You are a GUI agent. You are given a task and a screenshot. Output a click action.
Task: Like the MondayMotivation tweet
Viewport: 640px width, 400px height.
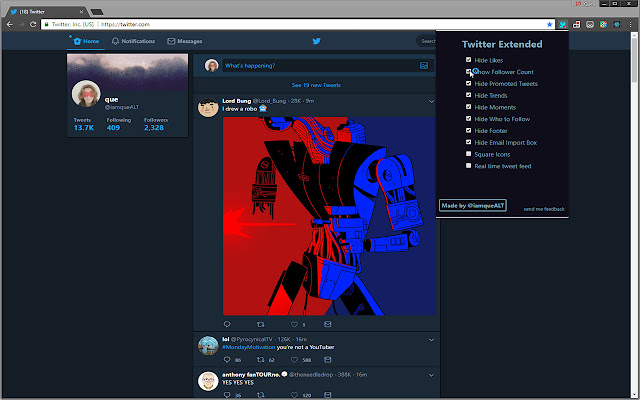(x=294, y=360)
